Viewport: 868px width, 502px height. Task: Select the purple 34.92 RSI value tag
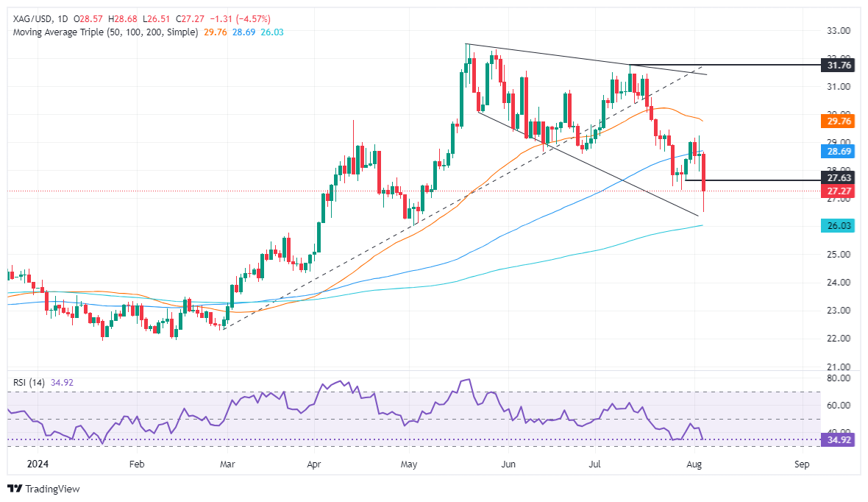coord(837,440)
